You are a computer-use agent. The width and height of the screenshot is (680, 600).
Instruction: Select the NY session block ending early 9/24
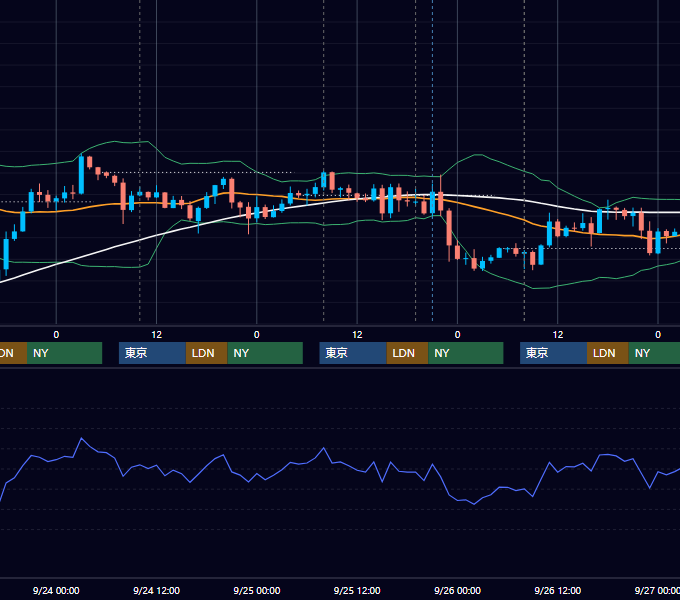click(64, 353)
